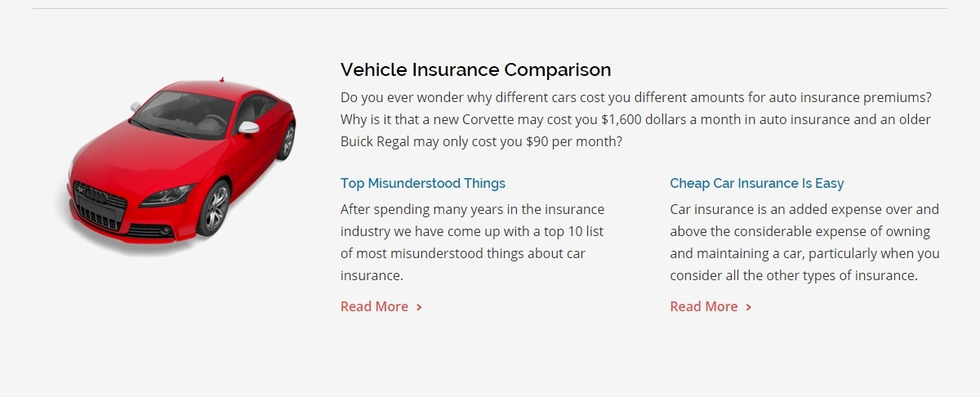
Task: Open the Cheap Car Insurance Is Easy link
Action: pyautogui.click(x=757, y=183)
